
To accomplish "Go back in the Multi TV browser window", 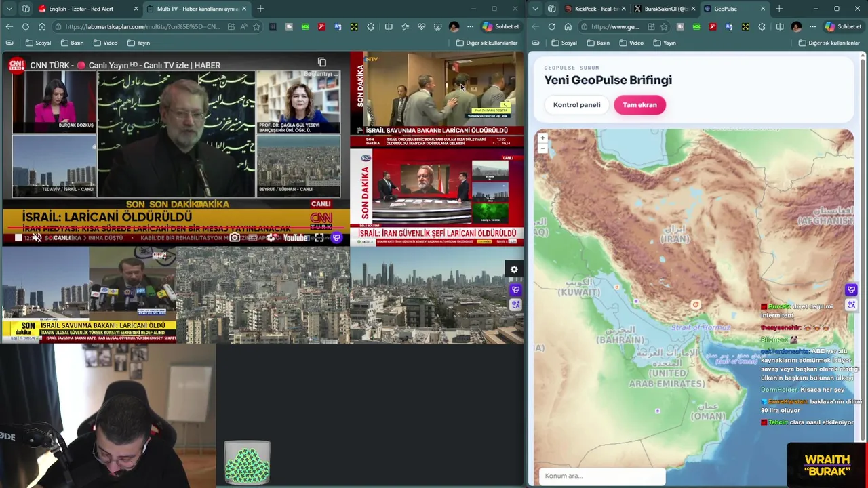I will 9,26.
